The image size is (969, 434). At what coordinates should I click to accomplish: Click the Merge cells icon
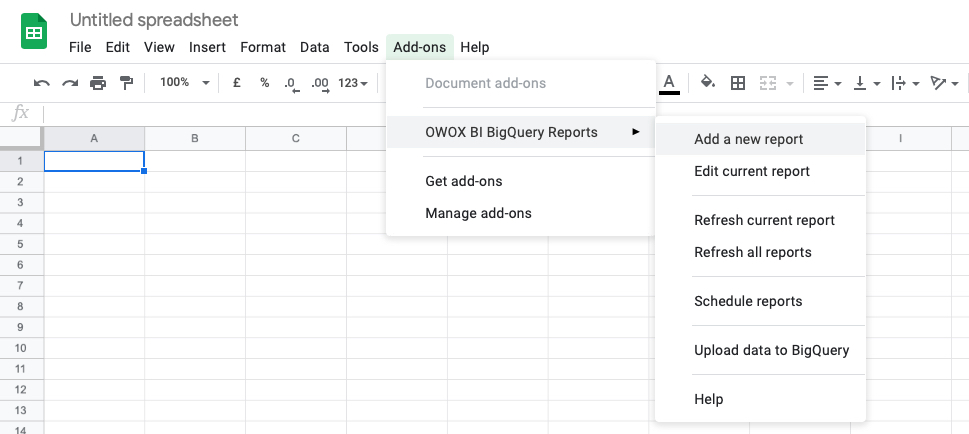[x=768, y=83]
